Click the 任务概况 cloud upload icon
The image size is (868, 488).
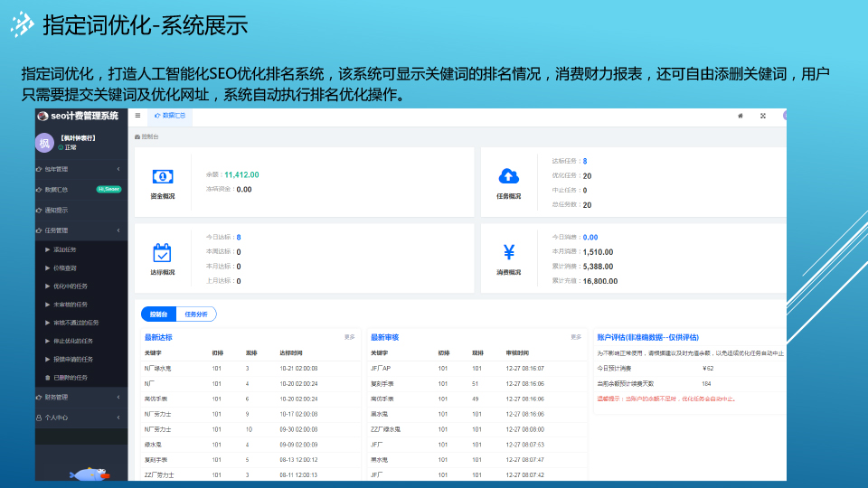508,176
